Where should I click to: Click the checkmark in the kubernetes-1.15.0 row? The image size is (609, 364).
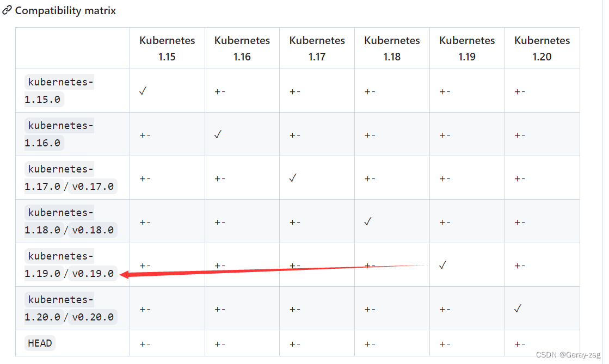(143, 91)
